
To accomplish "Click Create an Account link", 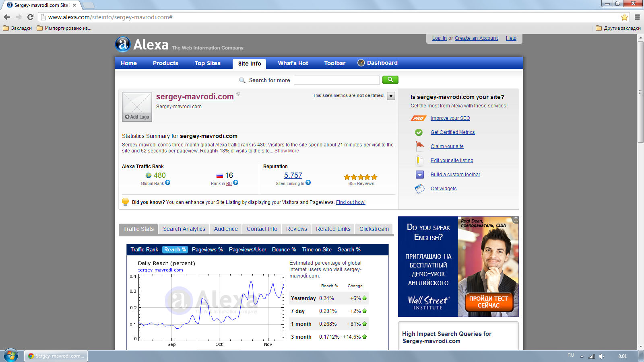I will point(476,38).
